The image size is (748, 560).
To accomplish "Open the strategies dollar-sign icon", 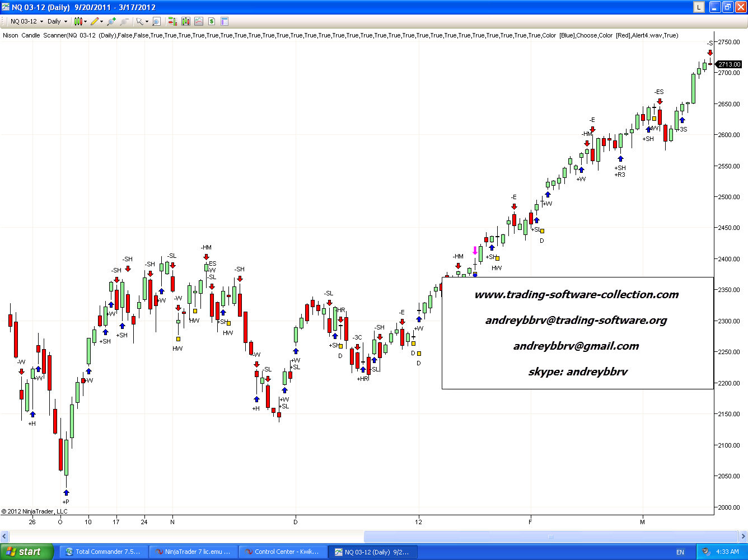I will tap(212, 21).
